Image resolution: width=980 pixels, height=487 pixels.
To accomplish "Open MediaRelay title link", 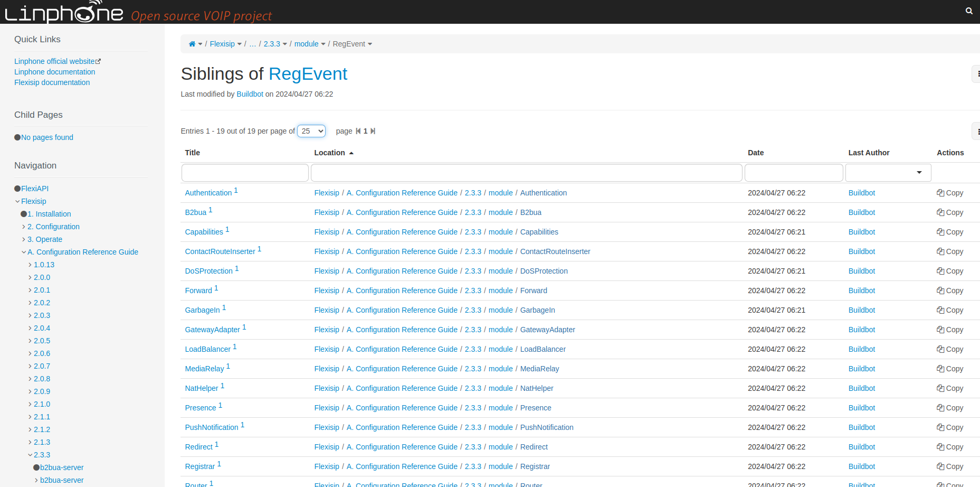I will click(x=205, y=369).
